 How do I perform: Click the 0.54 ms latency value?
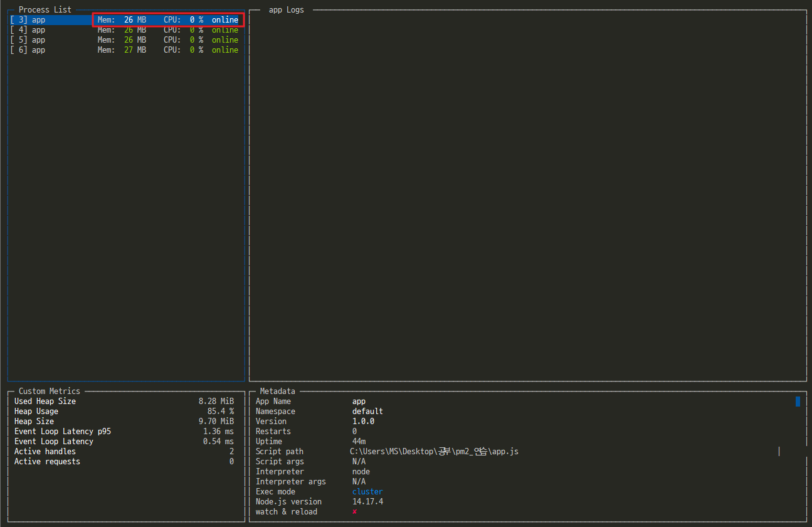[218, 442]
